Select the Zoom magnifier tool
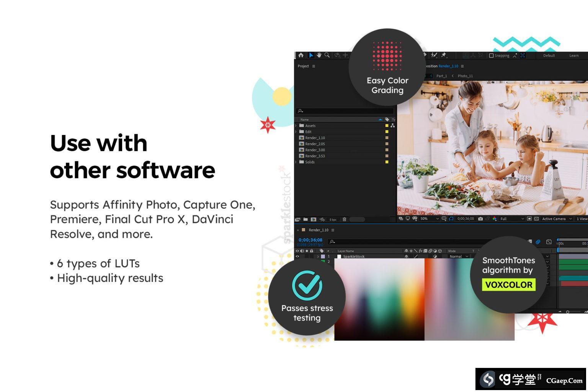 point(327,55)
